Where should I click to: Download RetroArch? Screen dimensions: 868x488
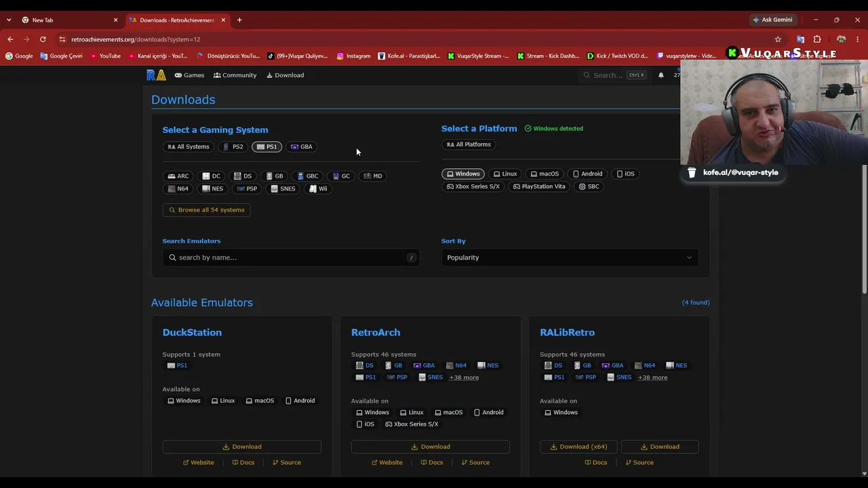tap(431, 447)
